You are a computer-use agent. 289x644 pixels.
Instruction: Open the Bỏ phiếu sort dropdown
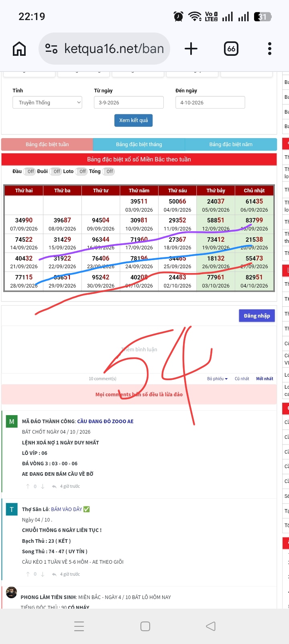[217, 379]
